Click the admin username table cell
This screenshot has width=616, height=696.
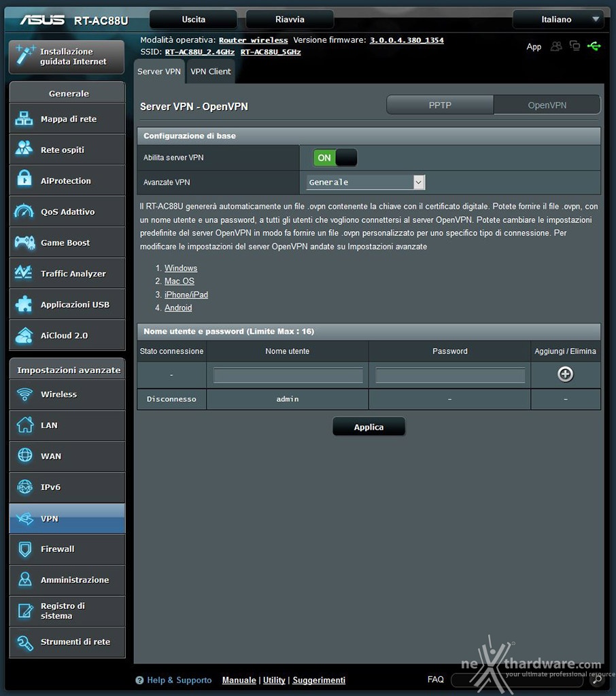pos(288,399)
